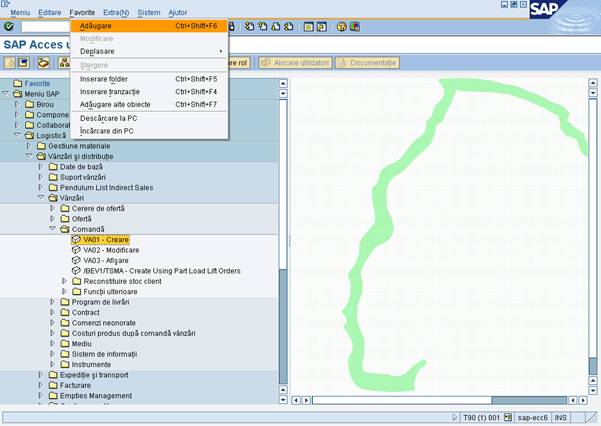This screenshot has width=601, height=426.
Task: Expand the Program de livrări folder
Action: (53, 302)
